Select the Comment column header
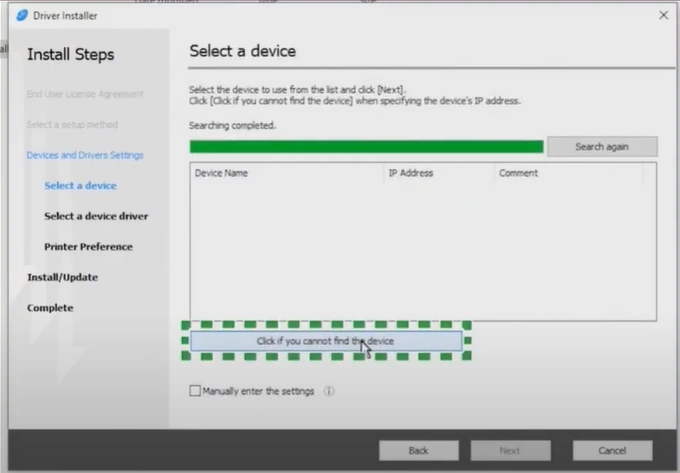The height and width of the screenshot is (473, 680). tap(566, 173)
